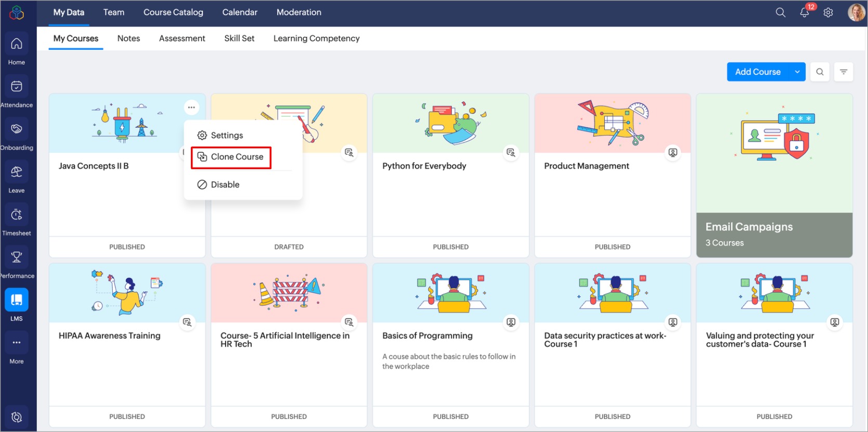The height and width of the screenshot is (432, 868).
Task: Click the user profile avatar
Action: point(856,12)
